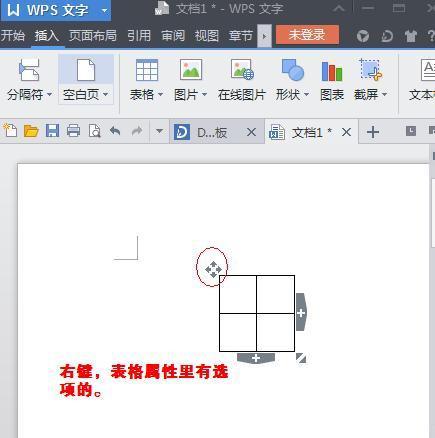Expand the 形状 shapes dropdown arrow
The width and height of the screenshot is (435, 438).
point(306,95)
